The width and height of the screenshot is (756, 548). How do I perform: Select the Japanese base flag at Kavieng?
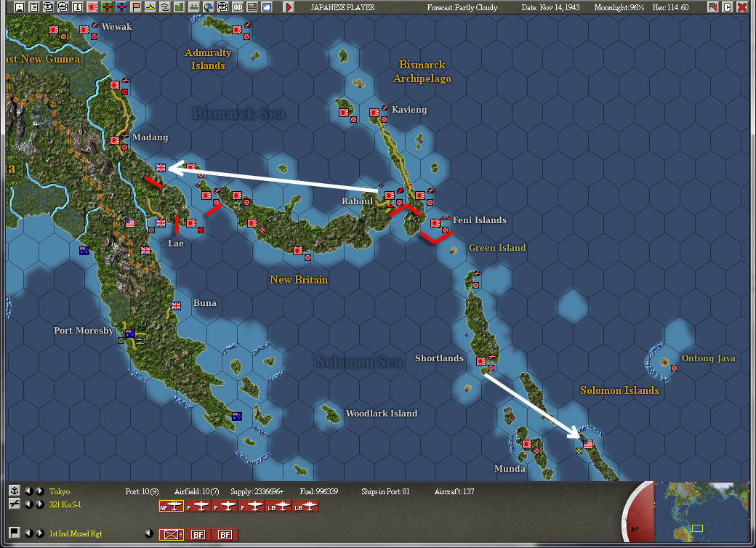point(374,113)
